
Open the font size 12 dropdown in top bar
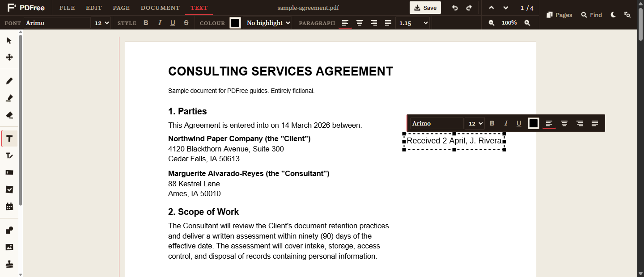click(x=101, y=23)
